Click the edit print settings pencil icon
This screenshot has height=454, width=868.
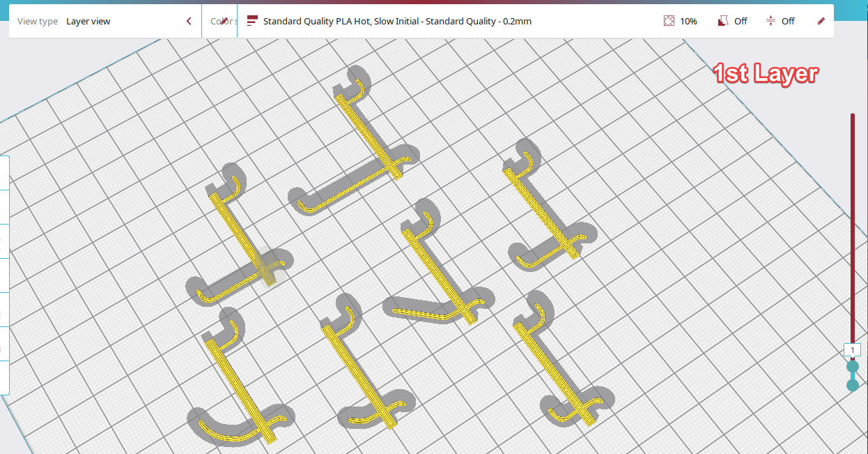click(821, 21)
